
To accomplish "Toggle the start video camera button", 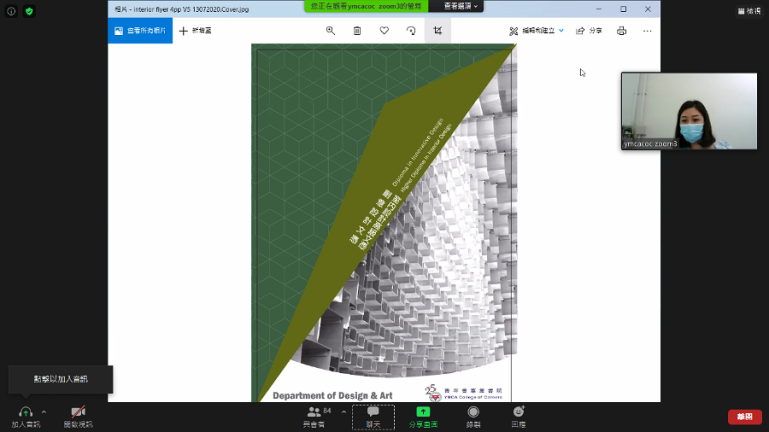I will pos(78,415).
